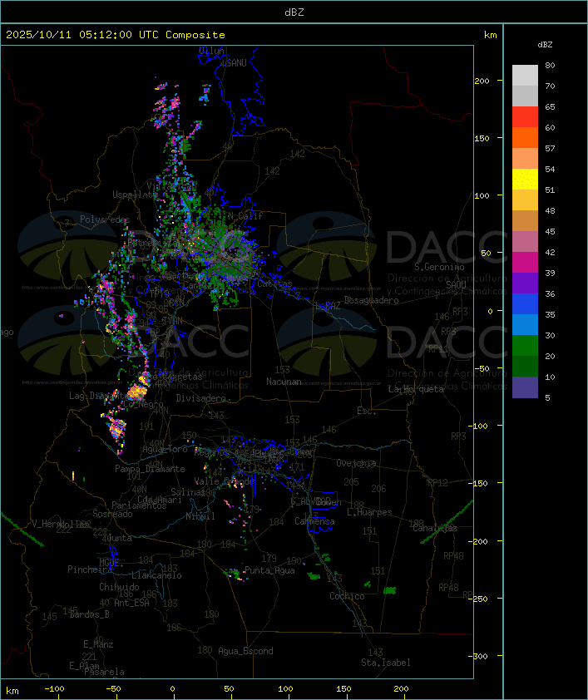Click the 'Agua_Toro' place label

[x=165, y=449]
